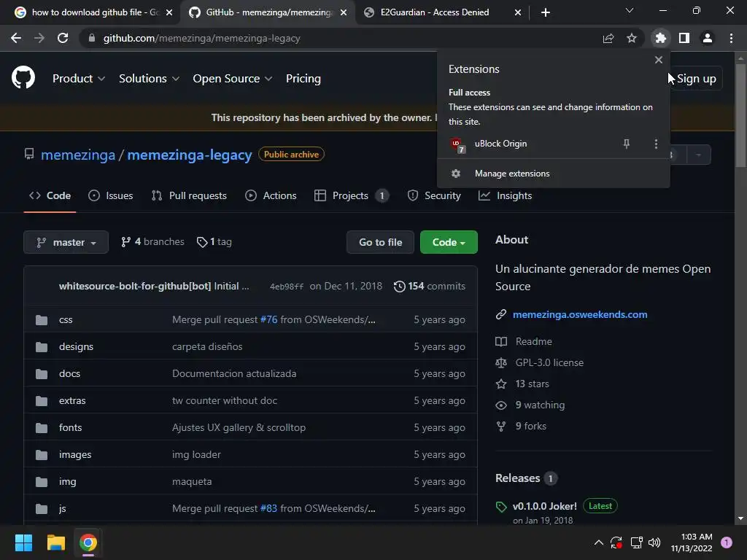
Task: Click the address bar URL field
Action: coord(343,38)
